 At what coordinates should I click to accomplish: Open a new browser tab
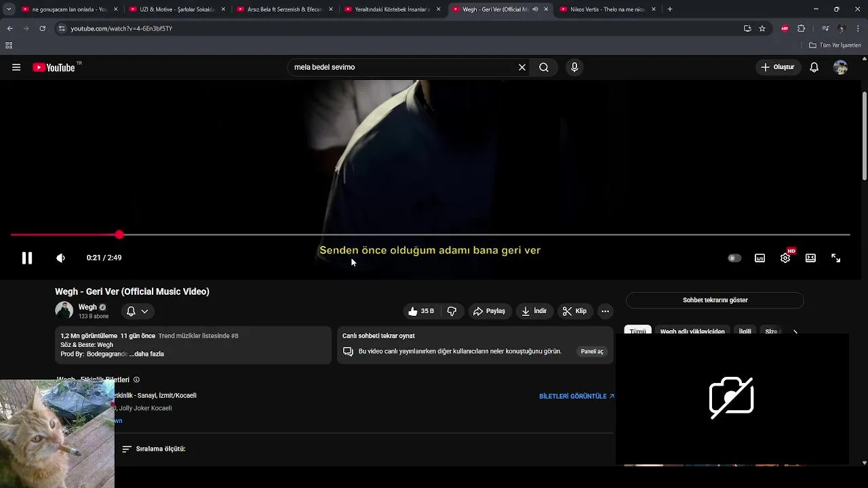click(x=670, y=9)
